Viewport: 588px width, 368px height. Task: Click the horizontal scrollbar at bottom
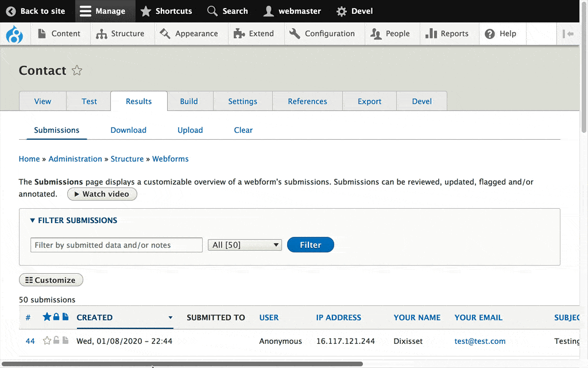point(182,364)
